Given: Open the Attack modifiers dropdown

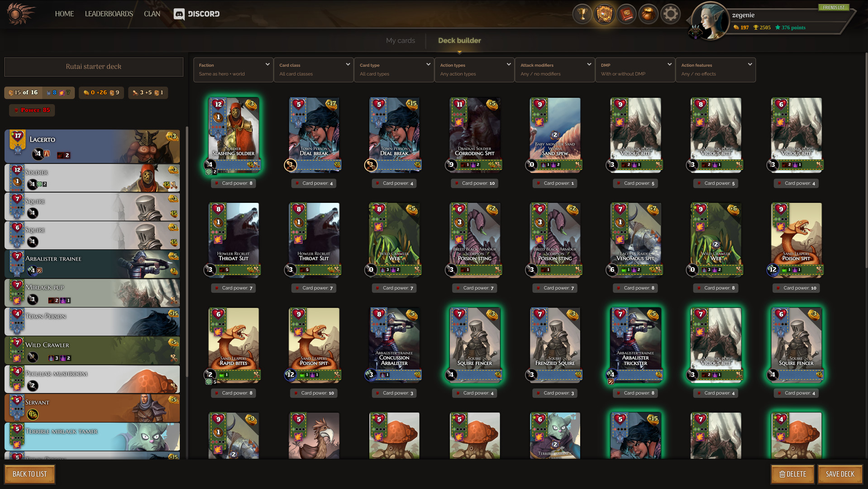Looking at the screenshot, I should tap(554, 70).
